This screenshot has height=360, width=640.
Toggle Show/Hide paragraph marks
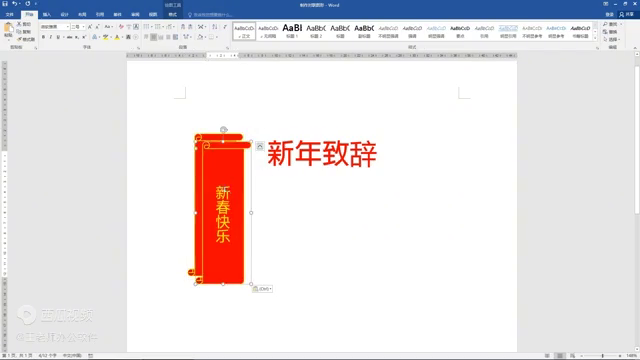pos(225,27)
